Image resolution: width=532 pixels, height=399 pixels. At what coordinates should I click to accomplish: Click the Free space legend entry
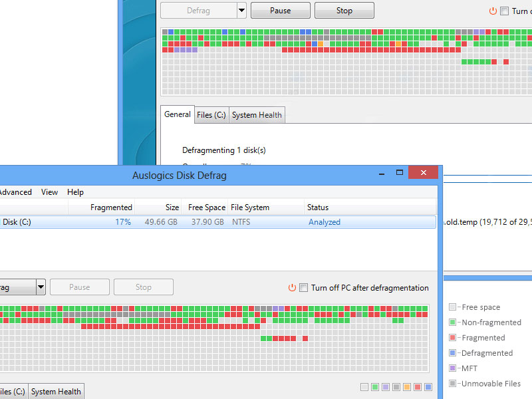[x=475, y=307]
